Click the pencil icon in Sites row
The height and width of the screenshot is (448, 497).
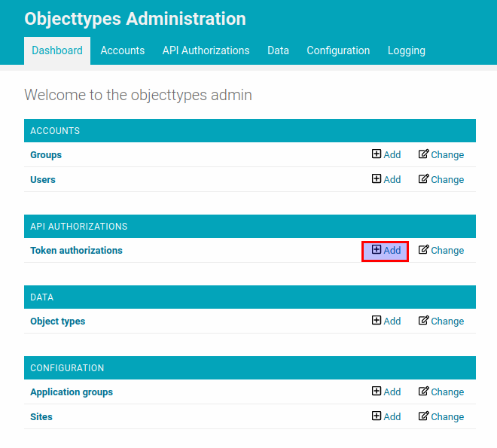pos(423,416)
